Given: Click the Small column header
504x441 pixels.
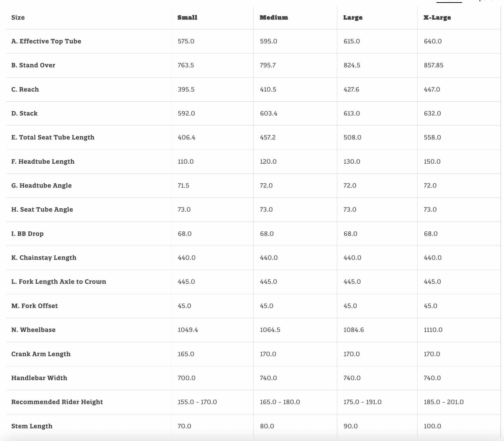Looking at the screenshot, I should click(187, 18).
